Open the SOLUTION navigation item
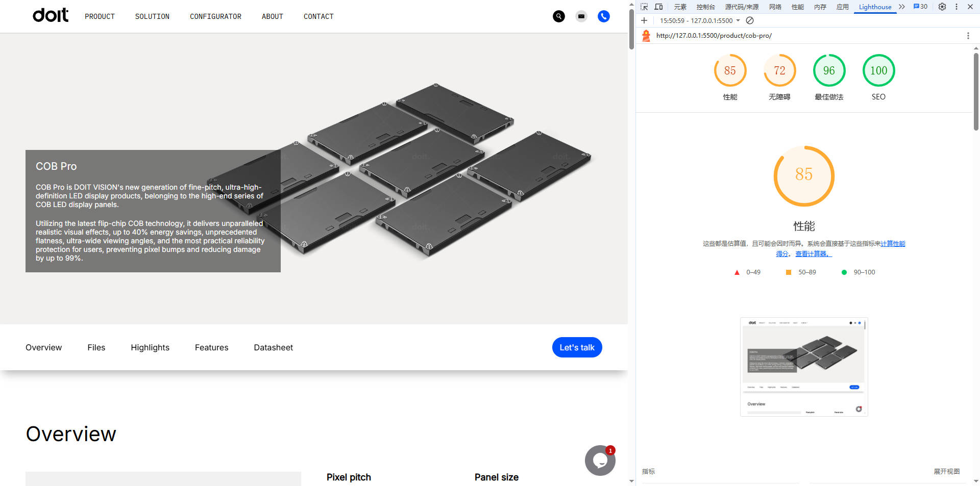 point(152,16)
